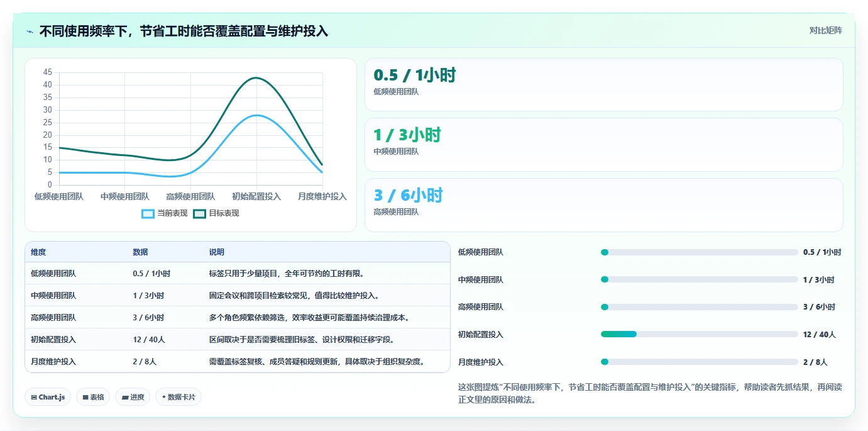Select the Chart.js tag chip
This screenshot has height=431, width=868.
48,397
